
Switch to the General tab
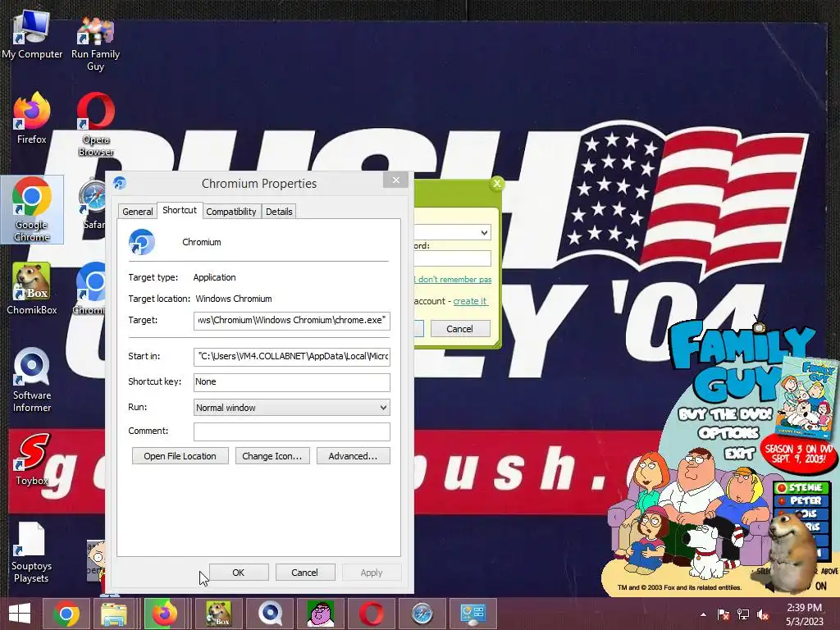coord(138,211)
